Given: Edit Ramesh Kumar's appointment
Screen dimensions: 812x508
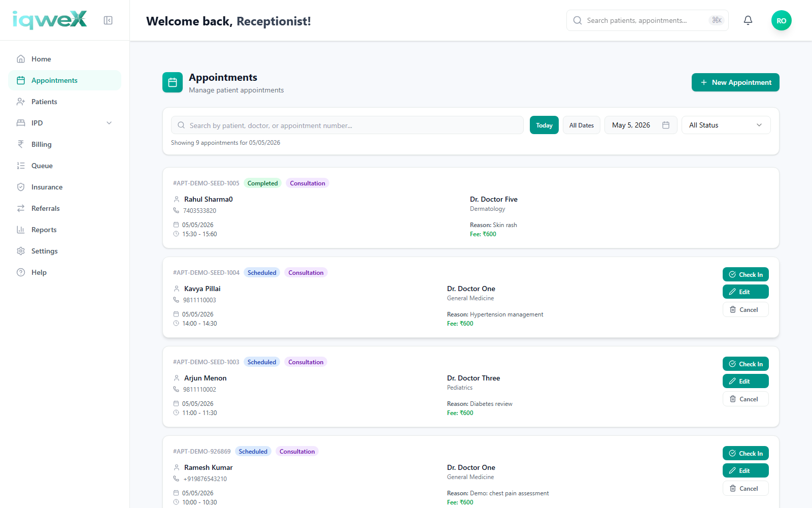Looking at the screenshot, I should pyautogui.click(x=746, y=470).
